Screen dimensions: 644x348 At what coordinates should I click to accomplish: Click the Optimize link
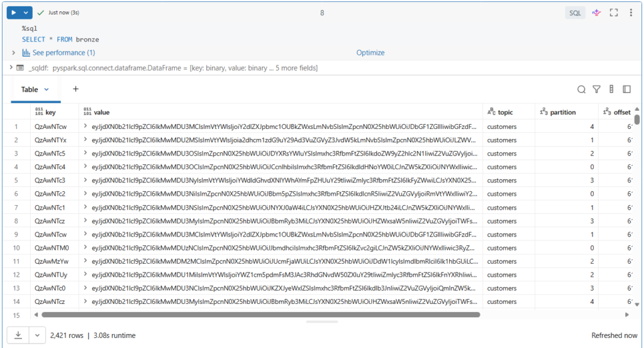pos(370,53)
